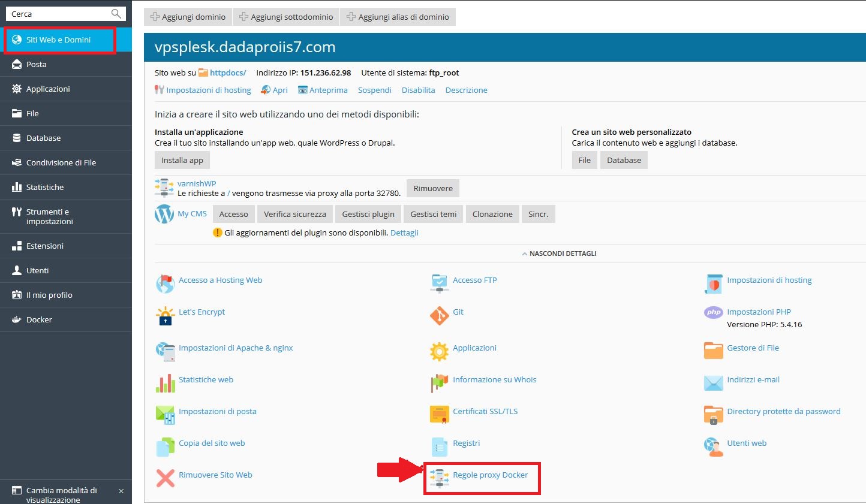
Task: Click Aggiungi sottodominio button
Action: coord(286,17)
